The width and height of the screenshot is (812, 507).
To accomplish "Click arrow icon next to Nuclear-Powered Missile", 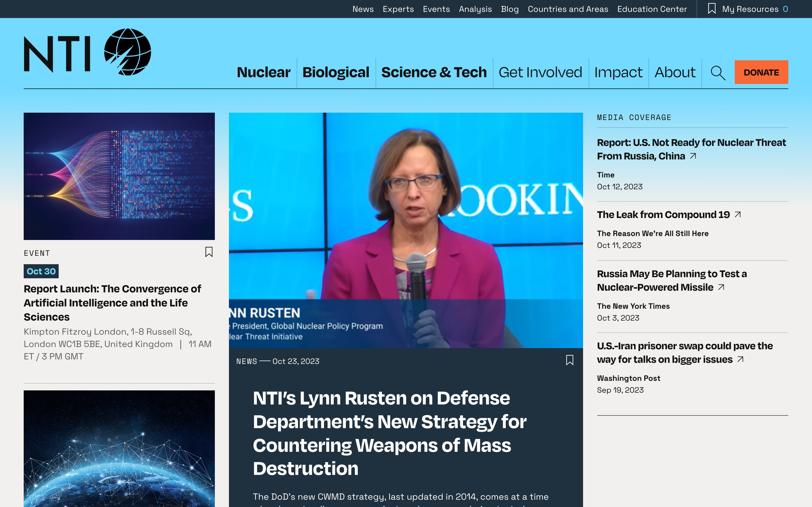I will pyautogui.click(x=721, y=287).
